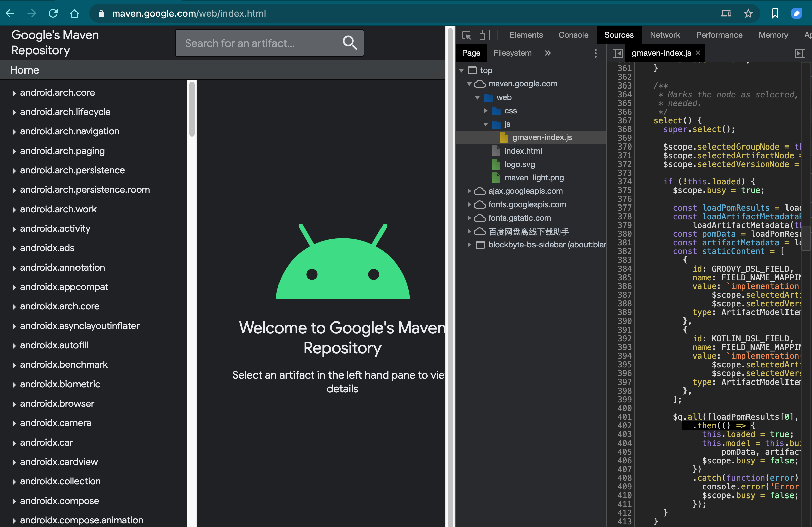Click the browser home icon
Image resolution: width=812 pixels, height=527 pixels.
74,14
